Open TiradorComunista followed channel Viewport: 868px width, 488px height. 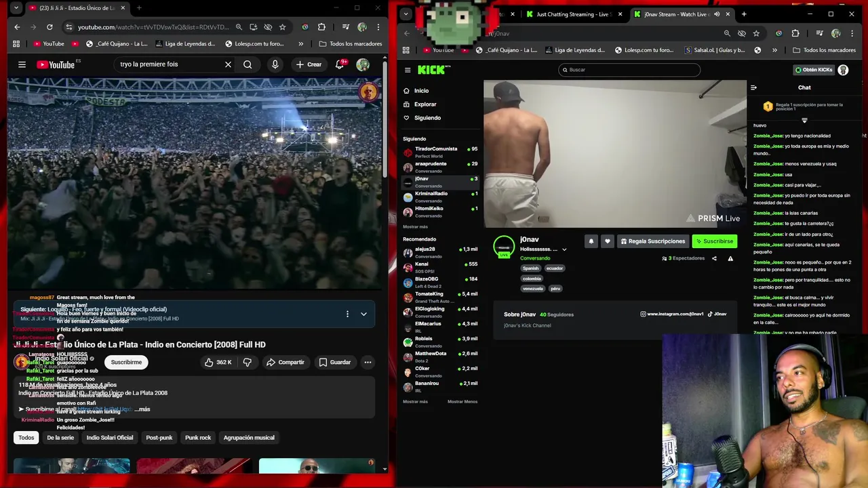(440, 152)
